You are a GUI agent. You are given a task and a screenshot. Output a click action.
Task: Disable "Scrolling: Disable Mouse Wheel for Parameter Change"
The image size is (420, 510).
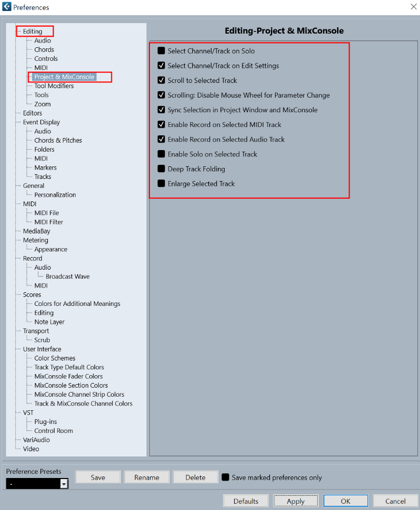pos(161,95)
